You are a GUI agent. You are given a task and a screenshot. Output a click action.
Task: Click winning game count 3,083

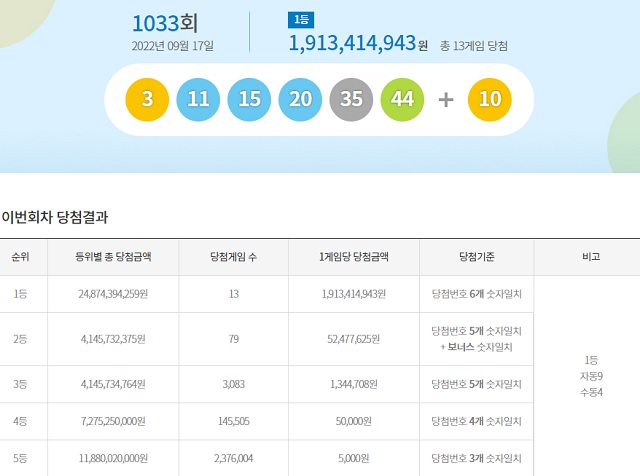[x=233, y=384]
